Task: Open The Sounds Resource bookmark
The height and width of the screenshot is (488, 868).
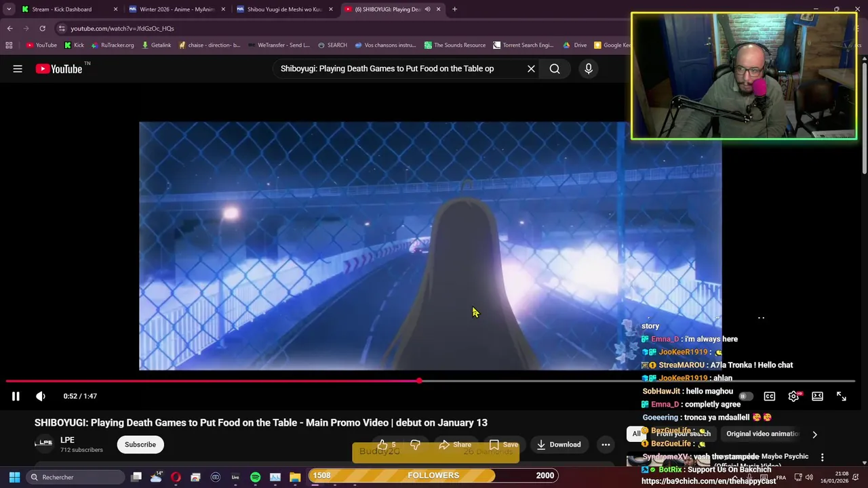Action: coord(455,45)
